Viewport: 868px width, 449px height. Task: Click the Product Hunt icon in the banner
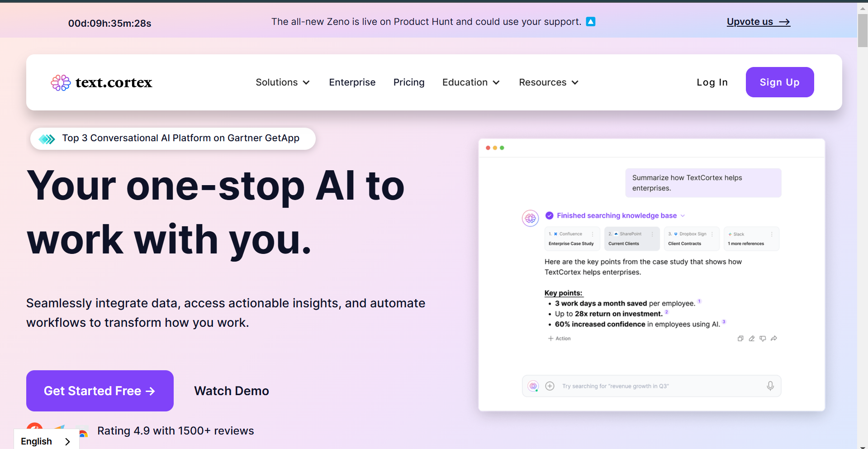pos(591,22)
